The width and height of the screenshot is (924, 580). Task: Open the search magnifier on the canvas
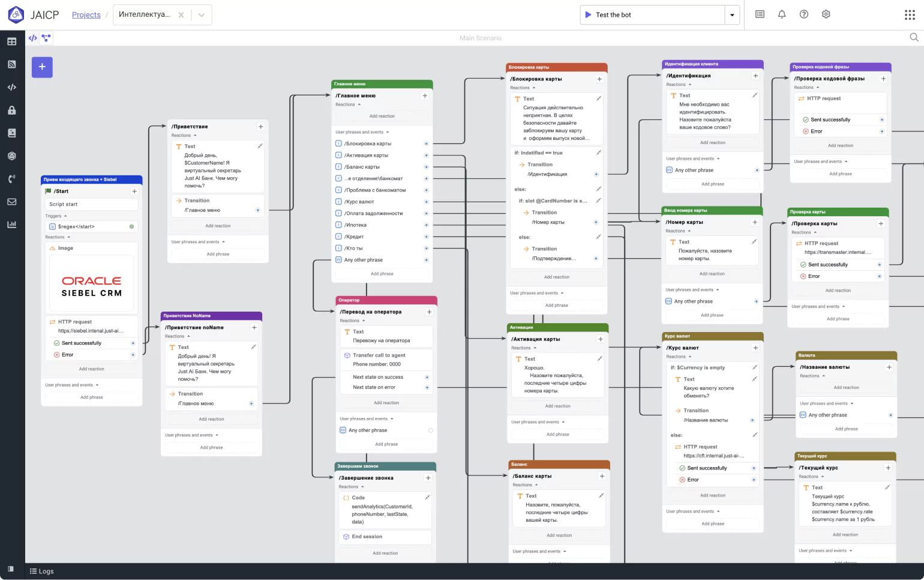[914, 37]
